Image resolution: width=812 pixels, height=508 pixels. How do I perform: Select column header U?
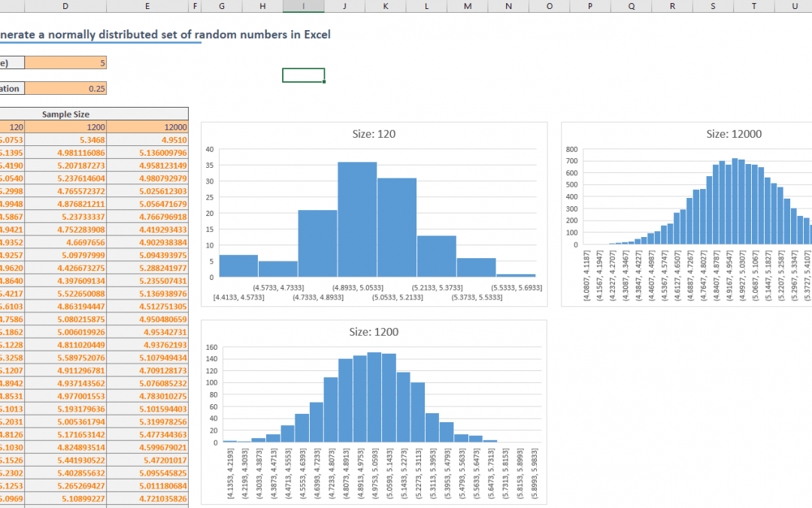click(794, 6)
